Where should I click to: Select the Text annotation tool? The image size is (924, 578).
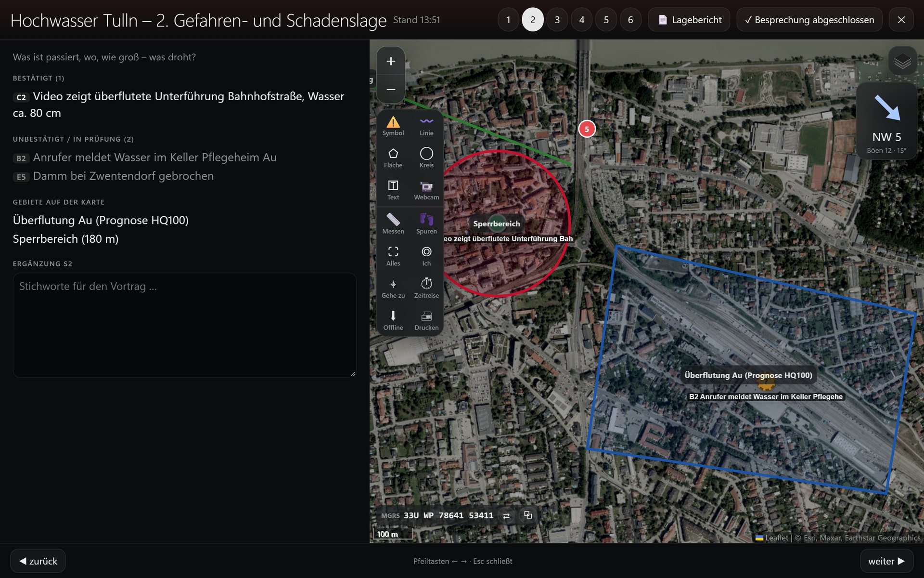pos(393,190)
